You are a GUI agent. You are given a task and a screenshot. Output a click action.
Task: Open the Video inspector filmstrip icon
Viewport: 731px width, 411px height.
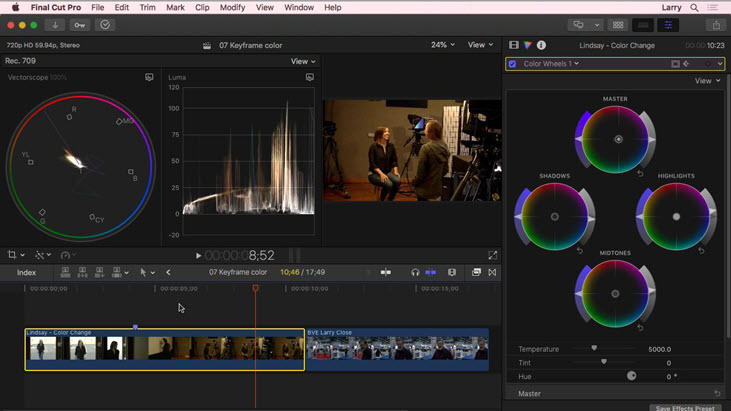514,45
